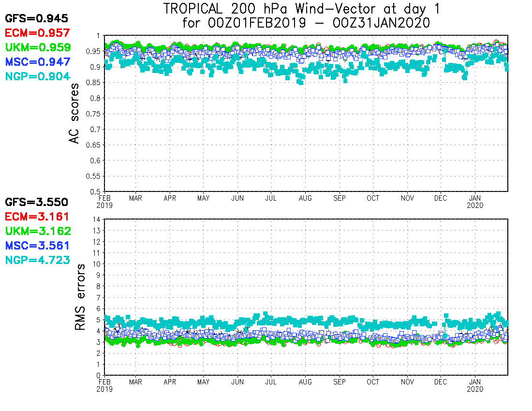Click JAN 2020 label under AC scores chart
Viewport: 532px width, 411px height.
point(475,202)
